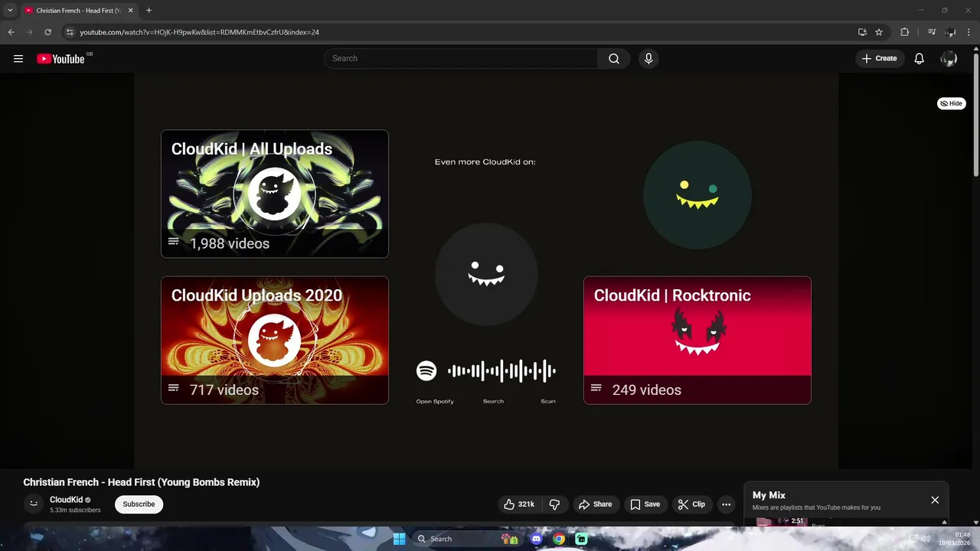
Task: Install app icon in address bar
Action: 862,32
